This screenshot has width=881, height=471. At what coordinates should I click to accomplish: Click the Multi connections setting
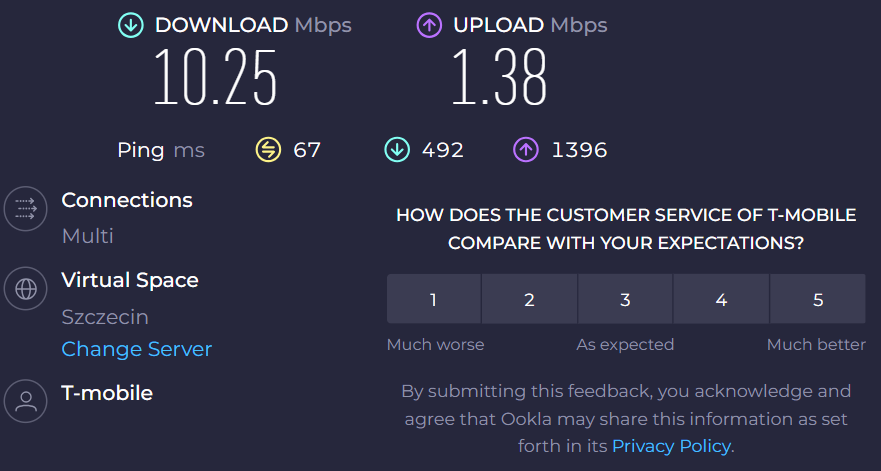tap(88, 236)
